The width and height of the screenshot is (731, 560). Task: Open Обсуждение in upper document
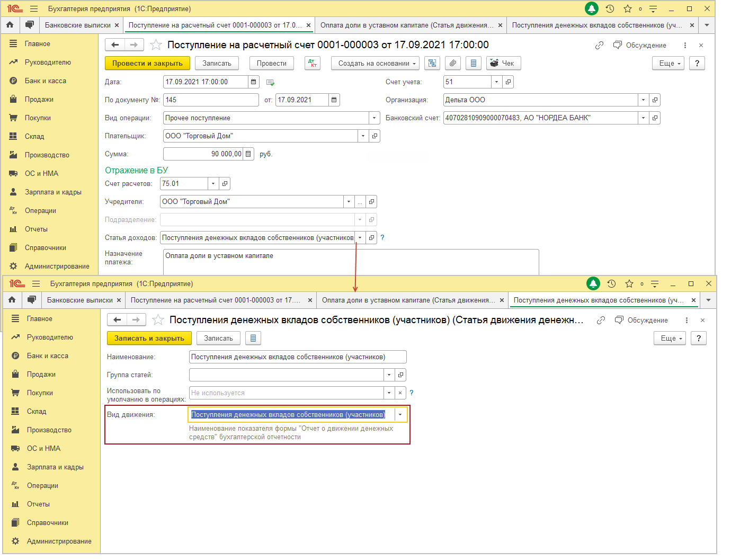[x=640, y=45]
